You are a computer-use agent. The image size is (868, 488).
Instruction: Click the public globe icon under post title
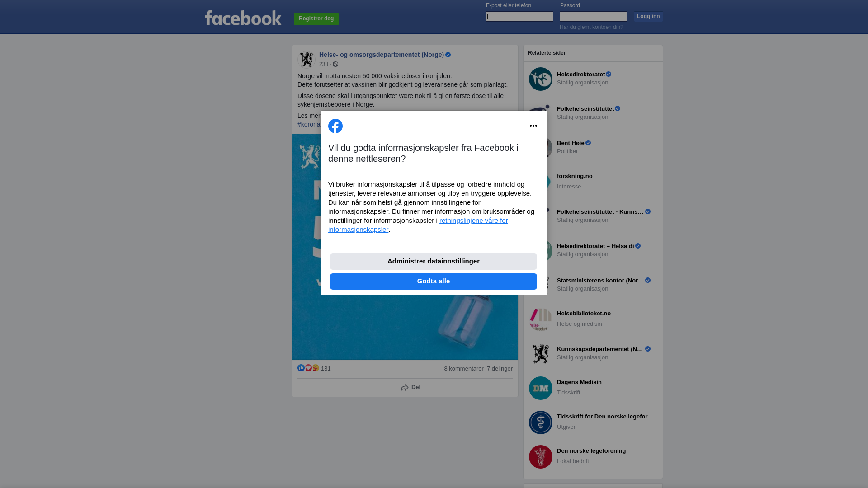[x=335, y=65]
